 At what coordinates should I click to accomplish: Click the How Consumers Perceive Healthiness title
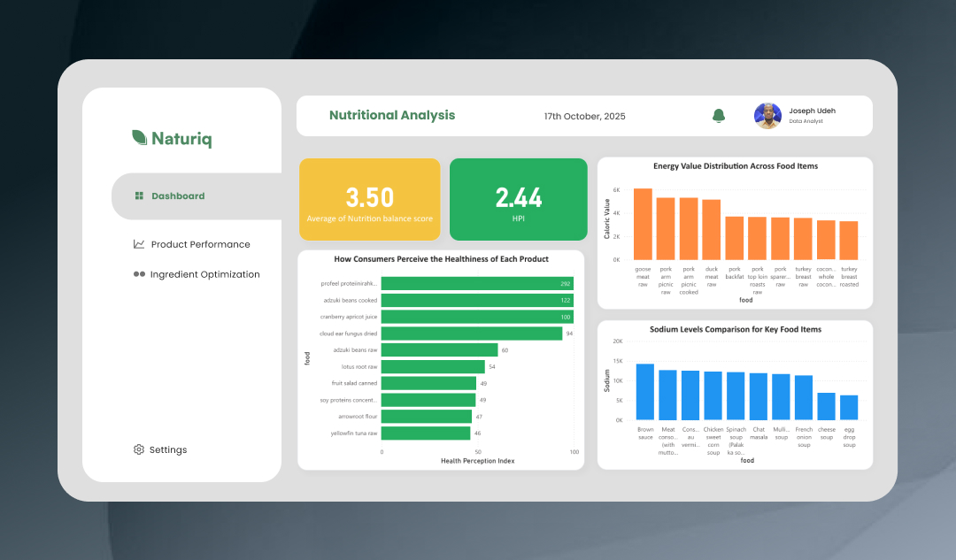click(x=442, y=259)
